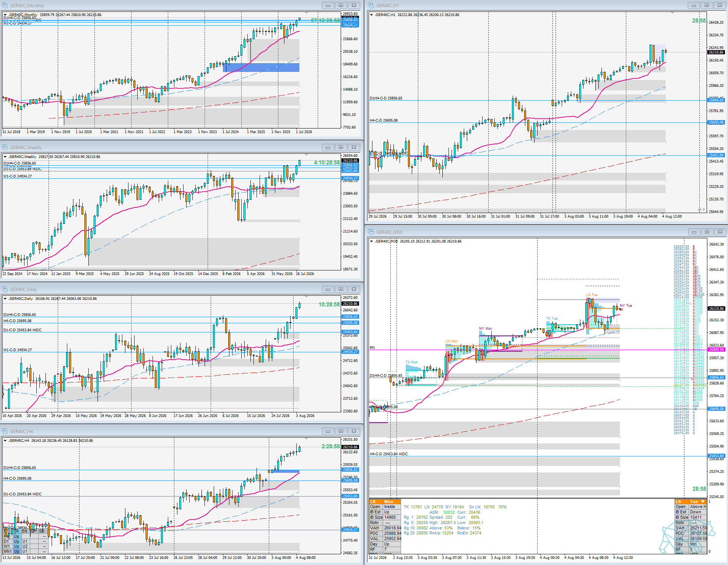Close the GER40C Monthly chart window
728x565 pixels.
coord(354,5)
